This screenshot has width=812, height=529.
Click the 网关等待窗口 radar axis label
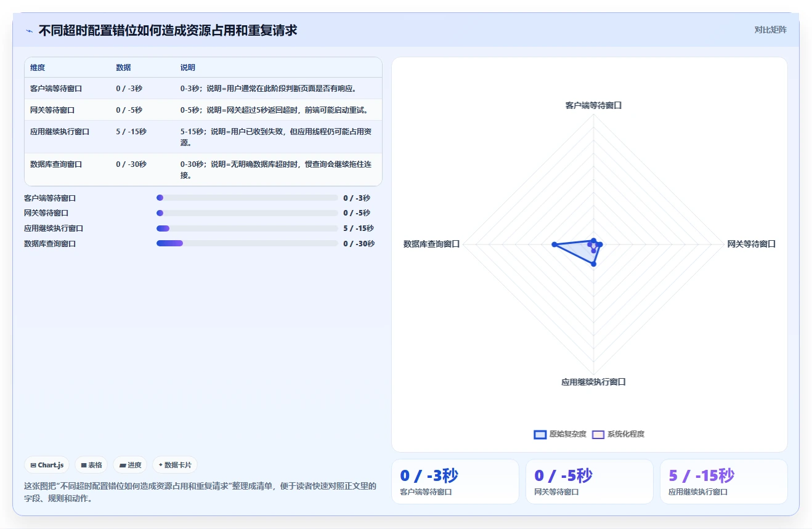coord(751,244)
